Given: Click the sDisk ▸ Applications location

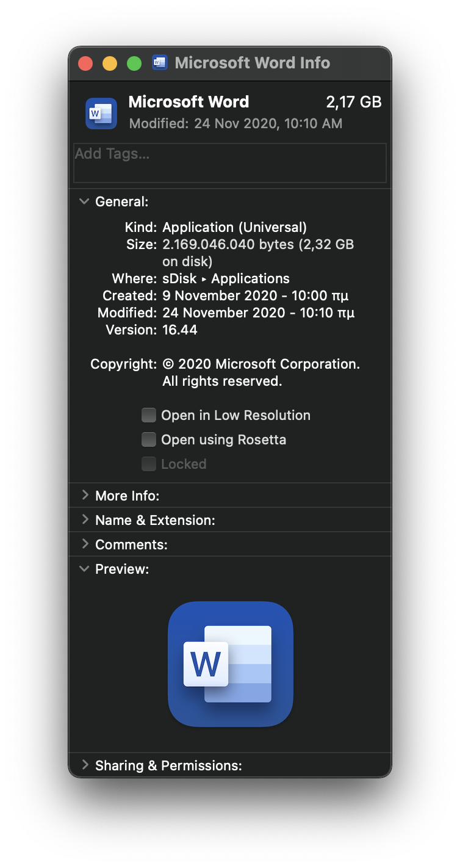Looking at the screenshot, I should pyautogui.click(x=226, y=279).
